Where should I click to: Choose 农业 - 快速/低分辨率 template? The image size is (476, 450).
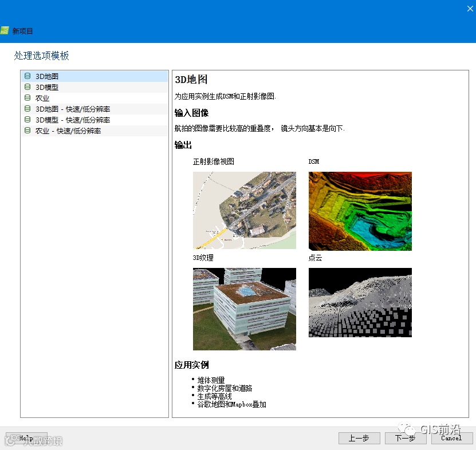(x=95, y=131)
